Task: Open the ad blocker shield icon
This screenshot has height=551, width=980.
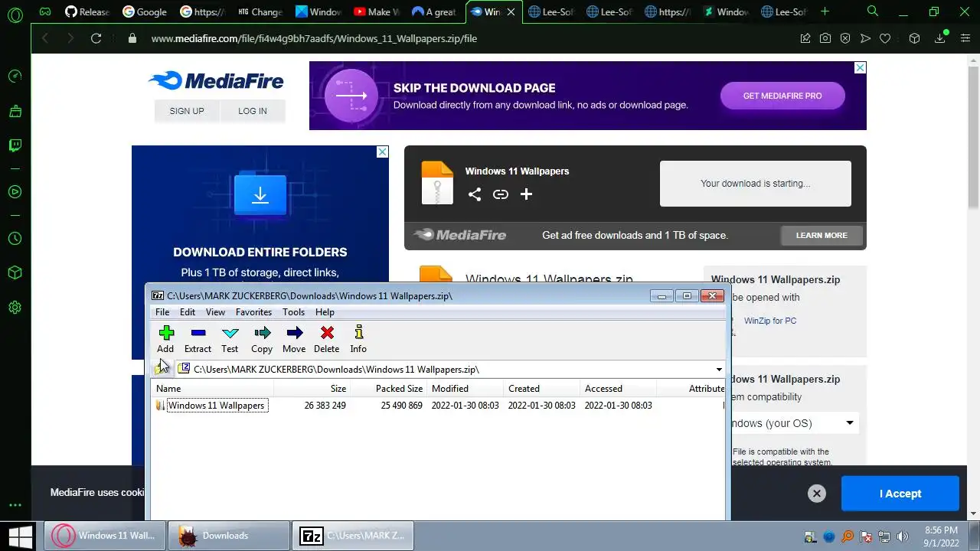Action: [x=845, y=38]
